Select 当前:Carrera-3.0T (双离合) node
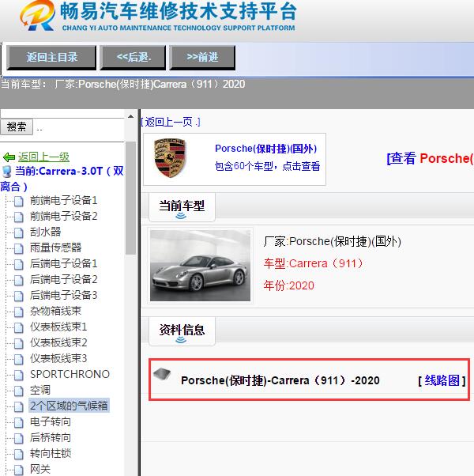Image resolution: width=474 pixels, height=476 pixels. point(62,179)
